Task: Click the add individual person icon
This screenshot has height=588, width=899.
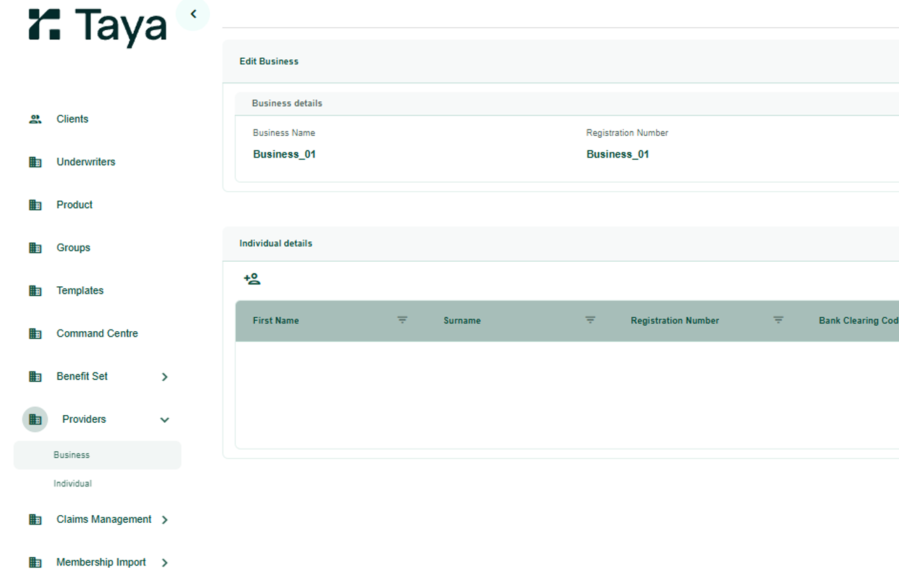Action: click(x=252, y=279)
